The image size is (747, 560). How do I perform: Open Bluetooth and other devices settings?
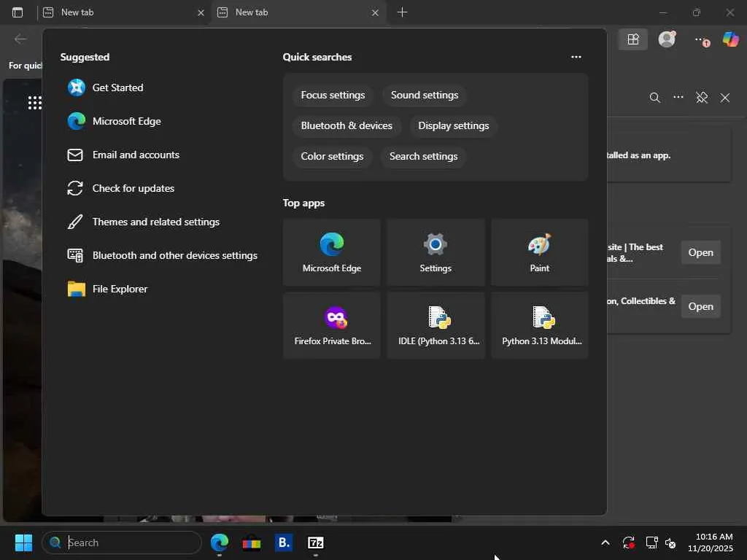(x=162, y=256)
